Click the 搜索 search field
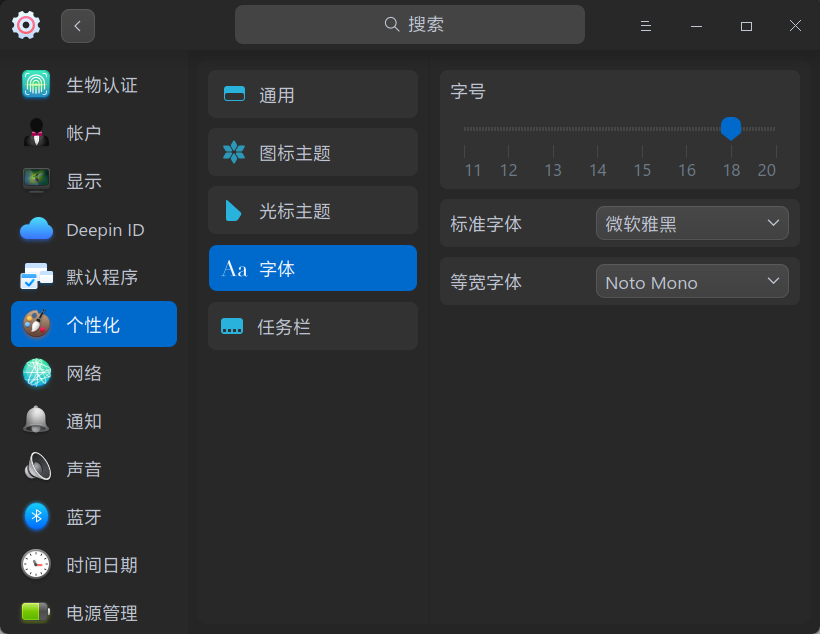The image size is (820, 634). (x=410, y=24)
